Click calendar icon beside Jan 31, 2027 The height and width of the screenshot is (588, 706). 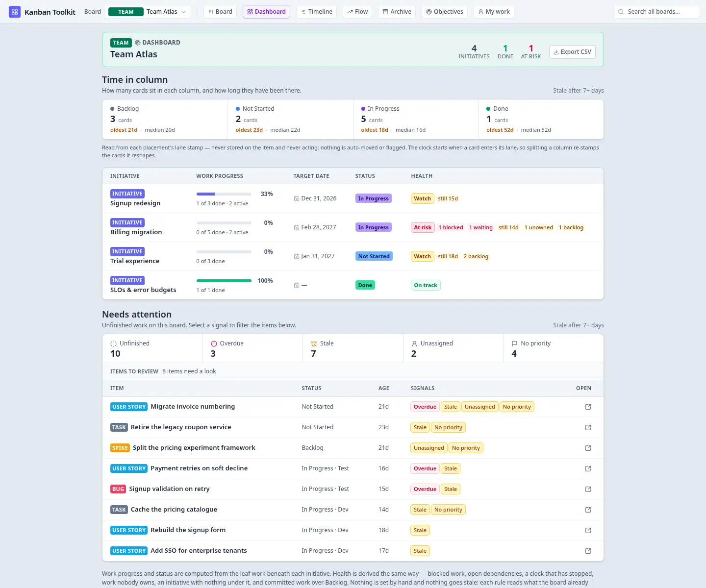[297, 256]
